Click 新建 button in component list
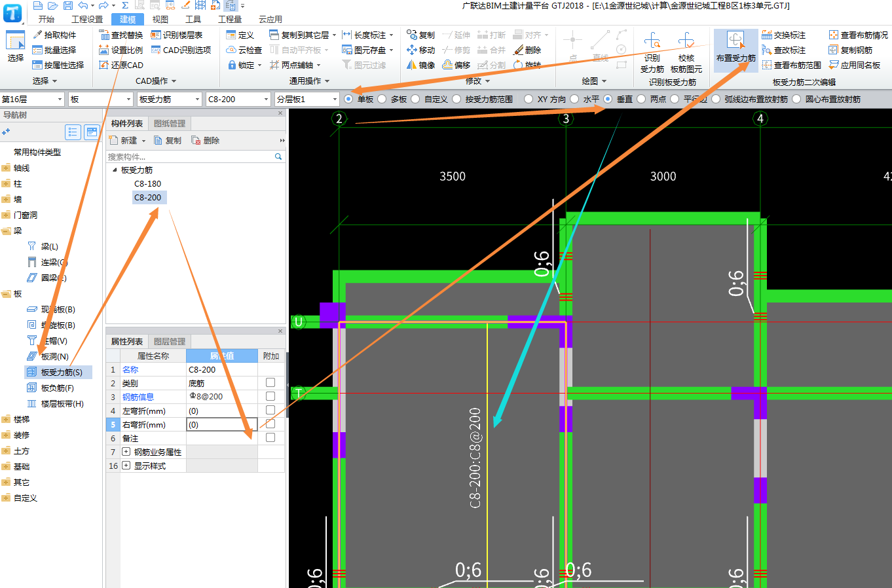Image resolution: width=892 pixels, height=588 pixels. coord(127,140)
